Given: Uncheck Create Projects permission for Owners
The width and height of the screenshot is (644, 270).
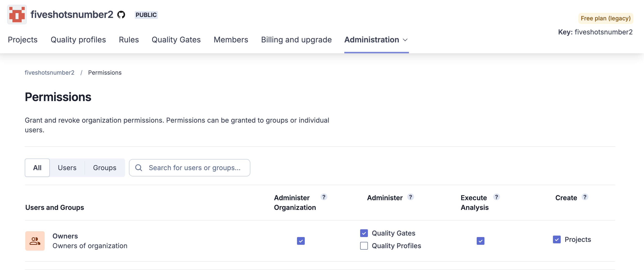Looking at the screenshot, I should pos(557,239).
